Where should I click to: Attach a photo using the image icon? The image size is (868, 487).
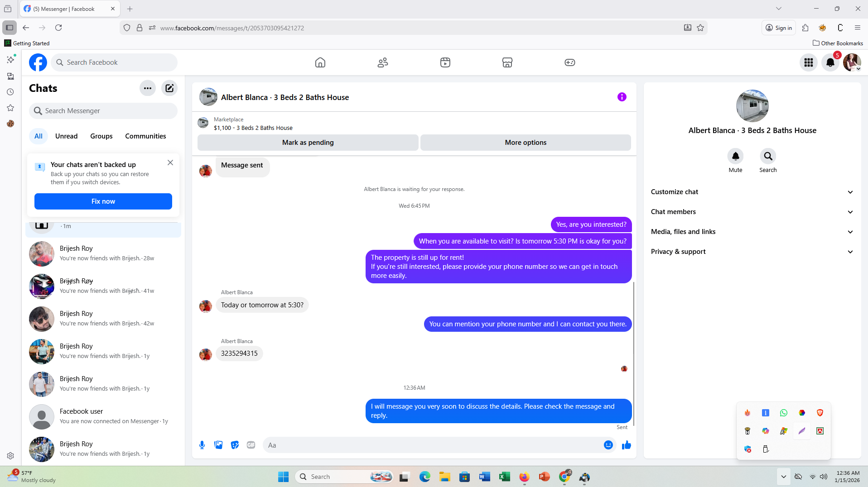[x=218, y=445]
